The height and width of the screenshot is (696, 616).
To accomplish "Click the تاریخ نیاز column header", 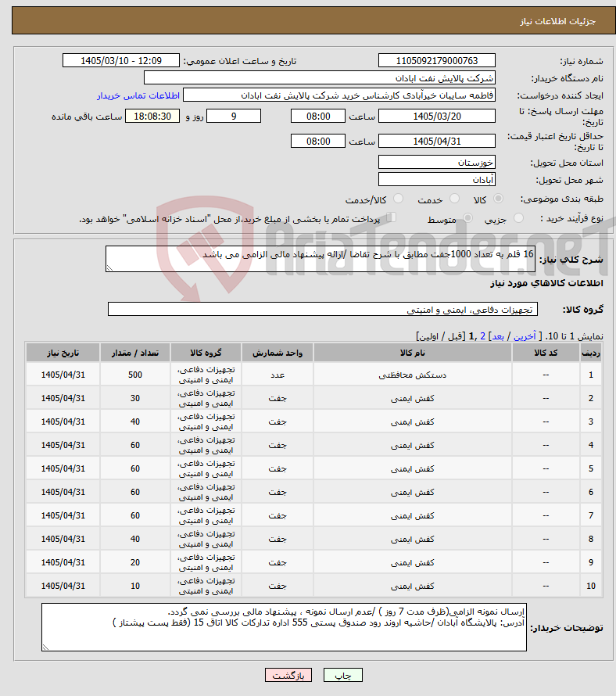I will pyautogui.click(x=63, y=353).
